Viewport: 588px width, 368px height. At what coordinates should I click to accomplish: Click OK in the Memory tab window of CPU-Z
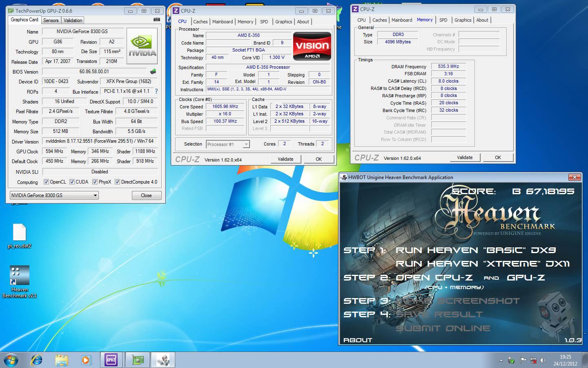[x=498, y=157]
